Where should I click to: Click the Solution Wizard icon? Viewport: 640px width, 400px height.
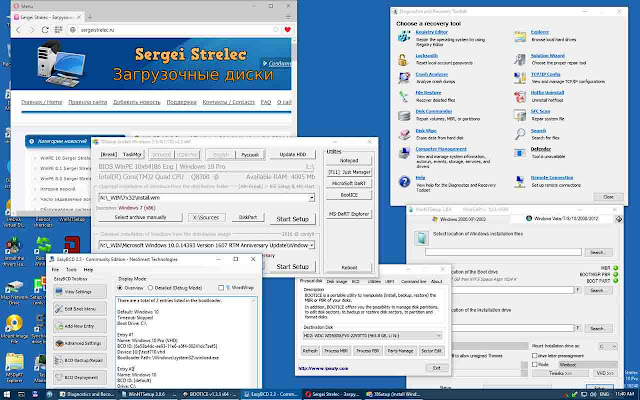(x=520, y=60)
